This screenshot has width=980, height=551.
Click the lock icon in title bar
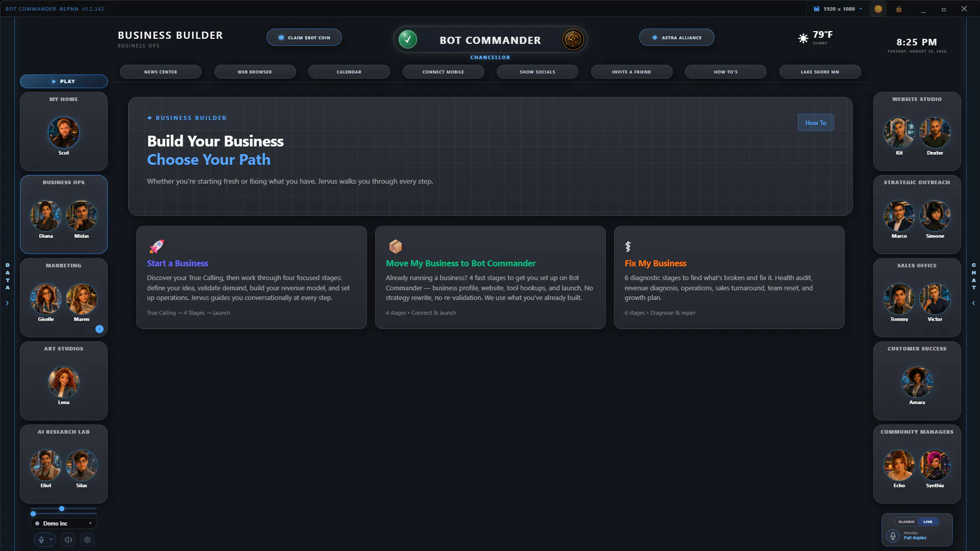tap(899, 9)
